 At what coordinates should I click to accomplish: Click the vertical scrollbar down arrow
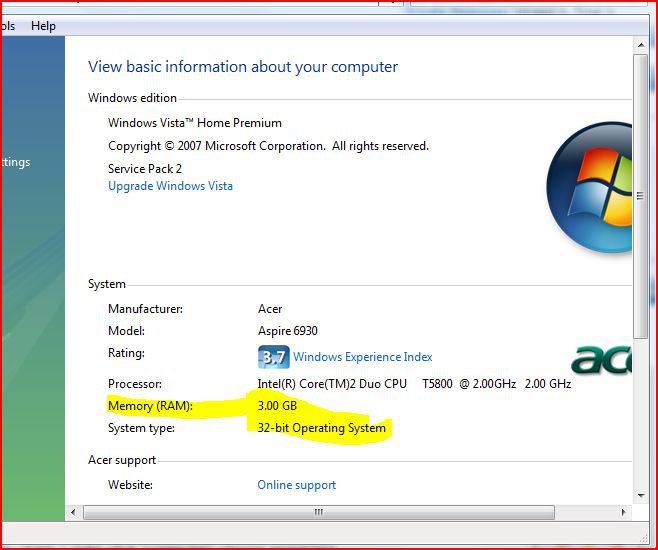point(641,495)
